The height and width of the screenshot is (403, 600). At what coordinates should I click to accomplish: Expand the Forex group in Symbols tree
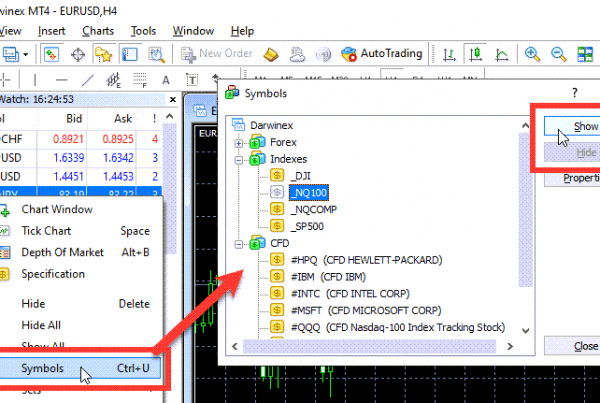pos(238,143)
